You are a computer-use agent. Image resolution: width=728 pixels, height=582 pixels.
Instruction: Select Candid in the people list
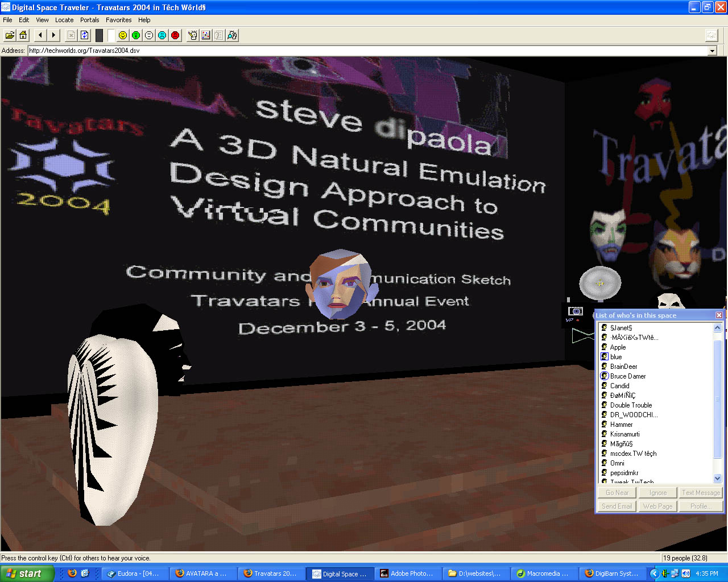[x=620, y=386]
